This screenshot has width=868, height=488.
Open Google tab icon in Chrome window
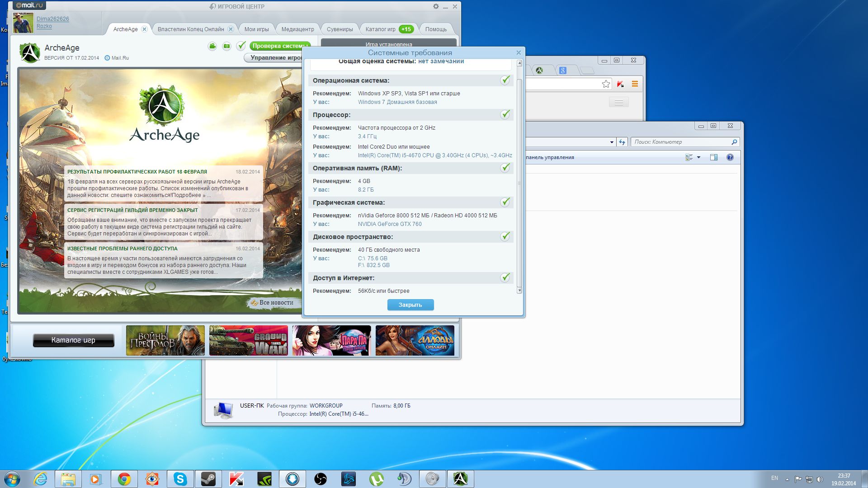pyautogui.click(x=563, y=70)
